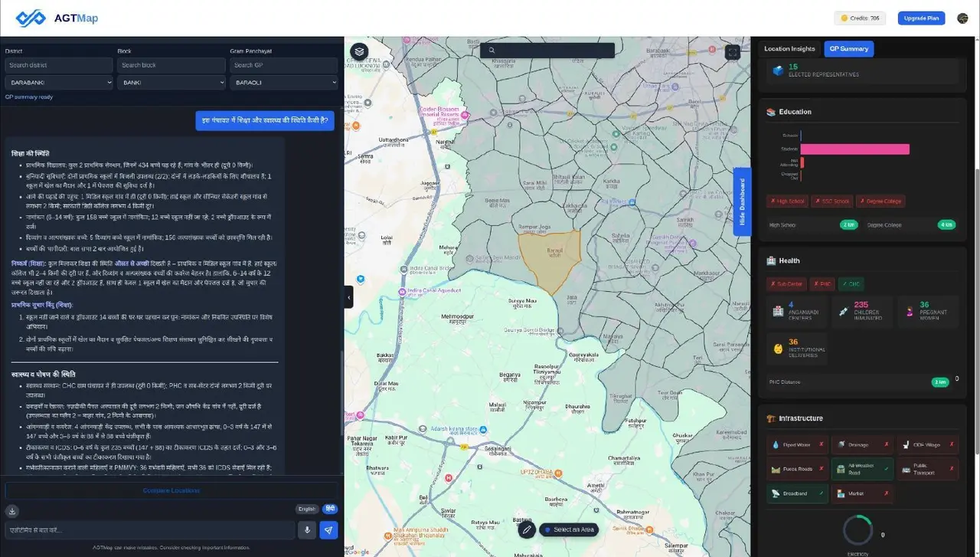This screenshot has width=980, height=557.
Task: Click the Upgrade Plan button
Action: 921,18
